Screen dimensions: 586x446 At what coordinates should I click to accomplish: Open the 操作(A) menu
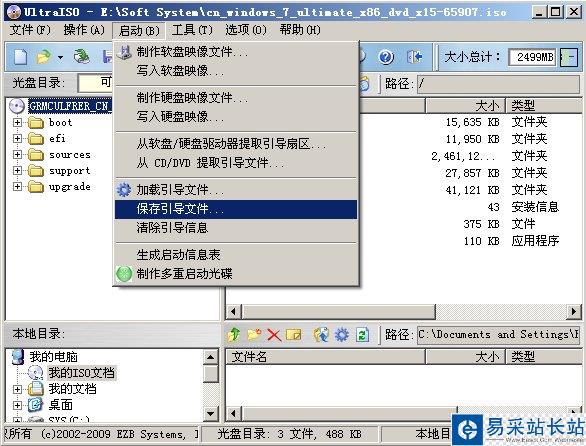point(84,30)
